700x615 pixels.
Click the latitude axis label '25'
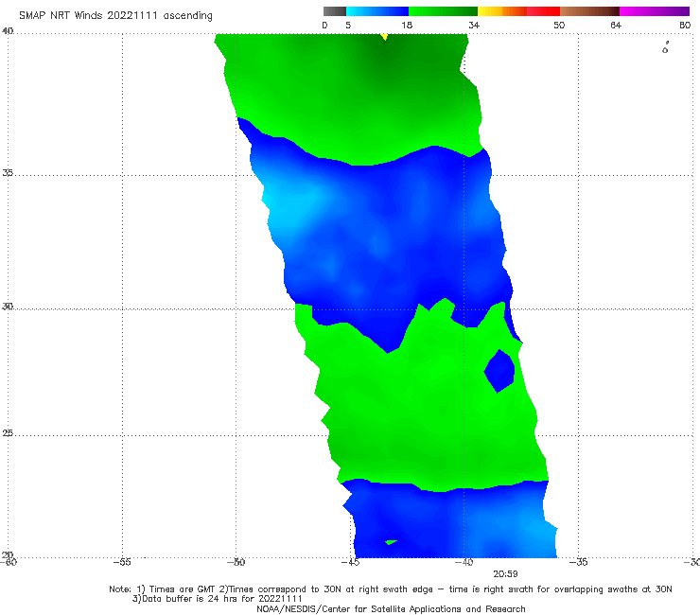click(8, 433)
